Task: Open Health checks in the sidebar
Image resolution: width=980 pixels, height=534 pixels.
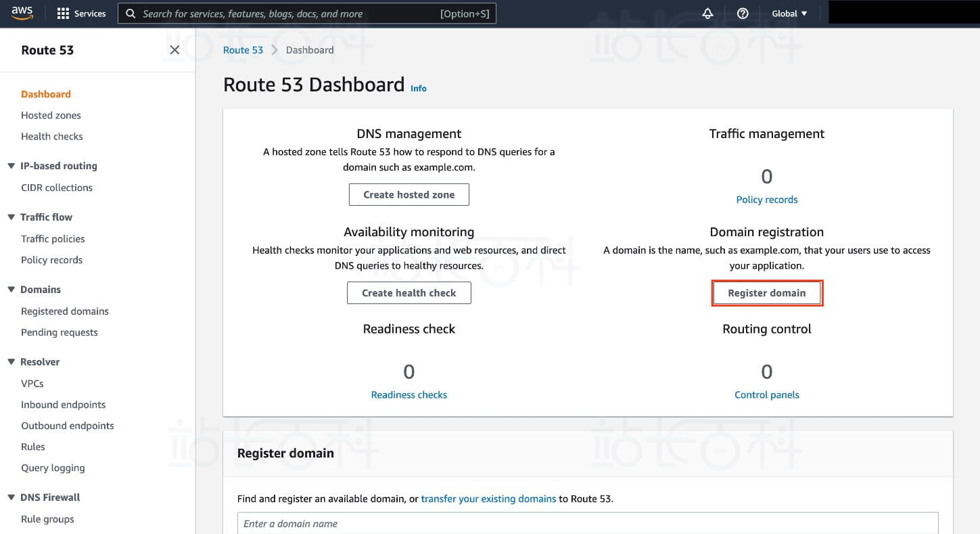Action: click(x=52, y=136)
